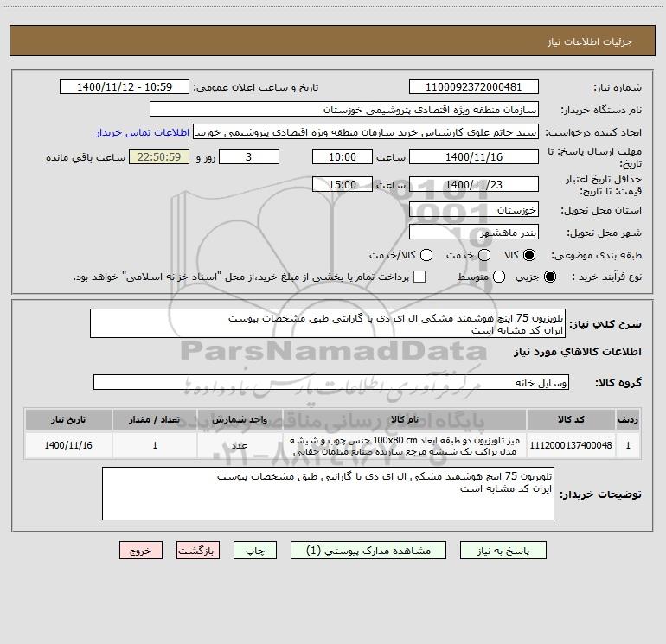This screenshot has width=666, height=644.
Task: Click the announcement date field 1400/11/12 - 10:59
Action: point(125,86)
